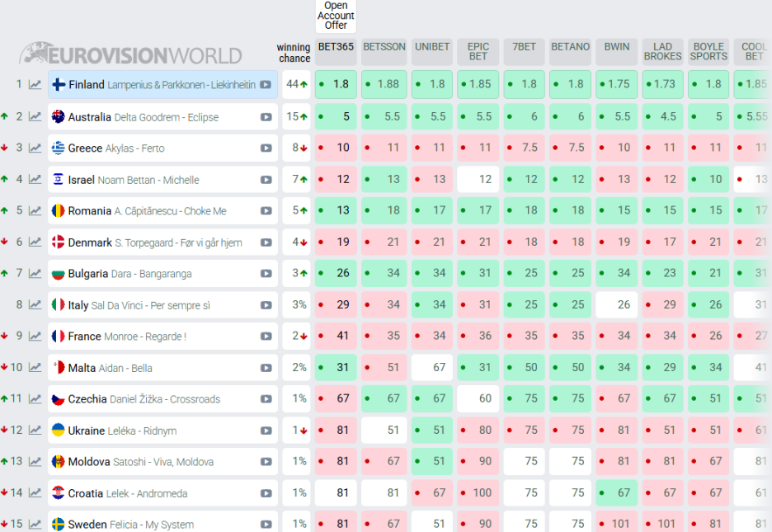Play the video for France's Regarde
The height and width of the screenshot is (532, 772).
click(266, 337)
